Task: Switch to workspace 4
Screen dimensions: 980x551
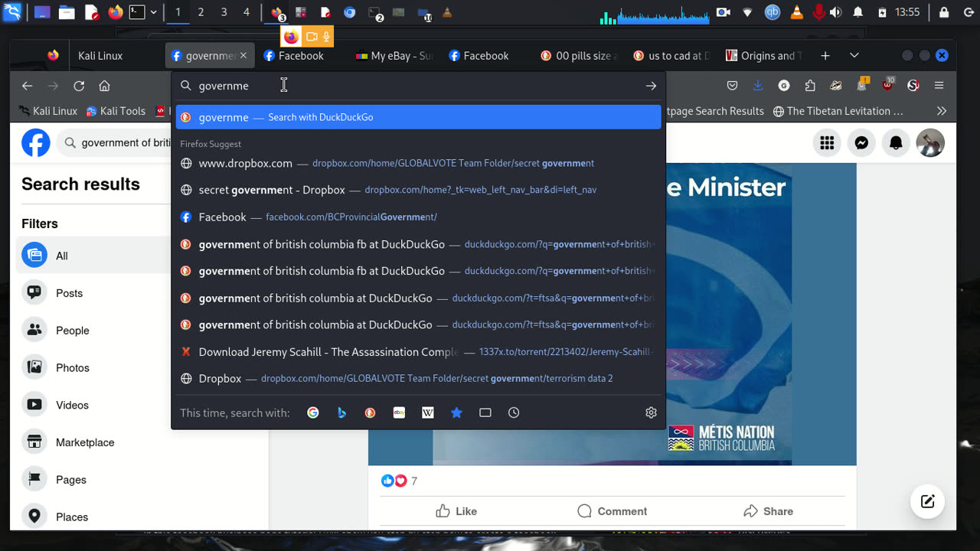Action: (246, 12)
